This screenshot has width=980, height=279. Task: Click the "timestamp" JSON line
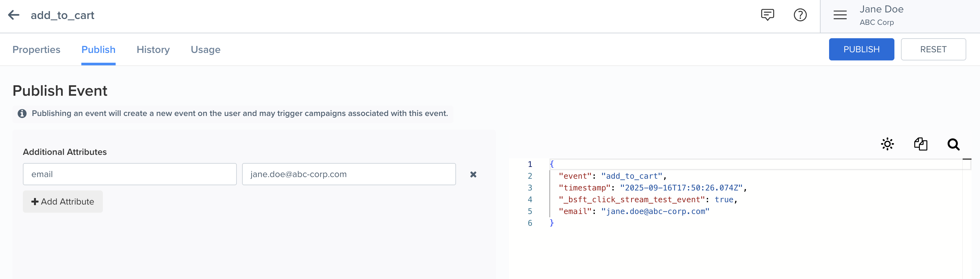[652, 188]
